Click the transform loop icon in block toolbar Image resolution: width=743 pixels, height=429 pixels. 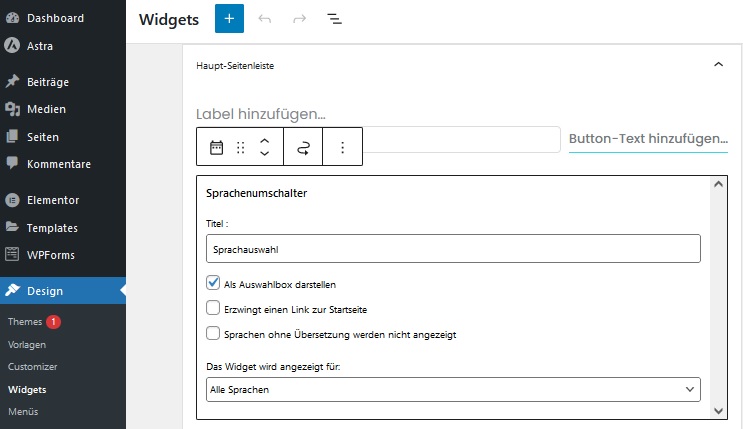pyautogui.click(x=303, y=148)
